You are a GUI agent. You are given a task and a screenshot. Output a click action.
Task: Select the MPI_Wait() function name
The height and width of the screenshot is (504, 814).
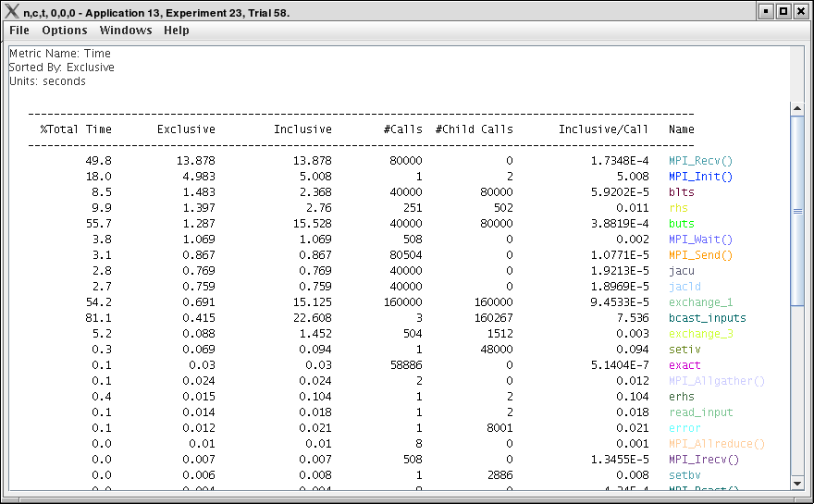pos(700,240)
